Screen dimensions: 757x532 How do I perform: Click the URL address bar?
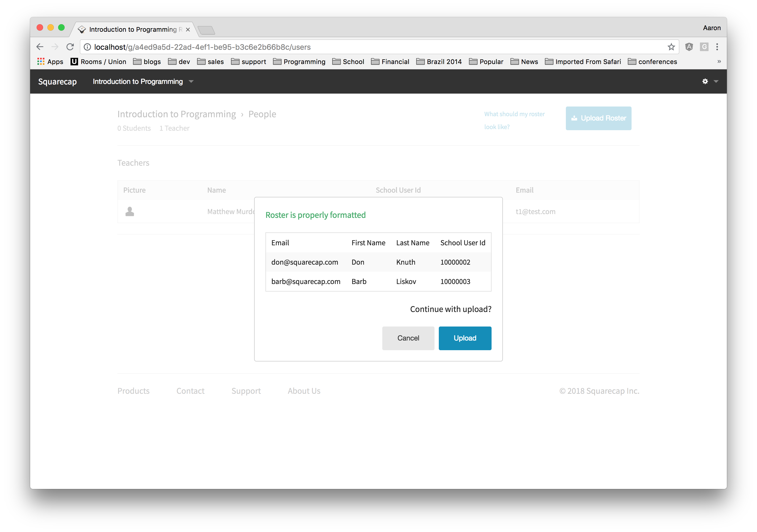[x=363, y=47]
